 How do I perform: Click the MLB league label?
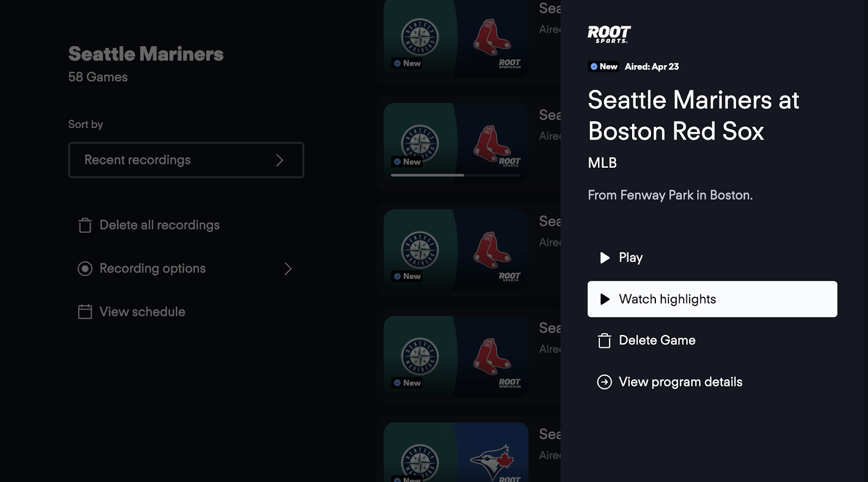pos(602,163)
